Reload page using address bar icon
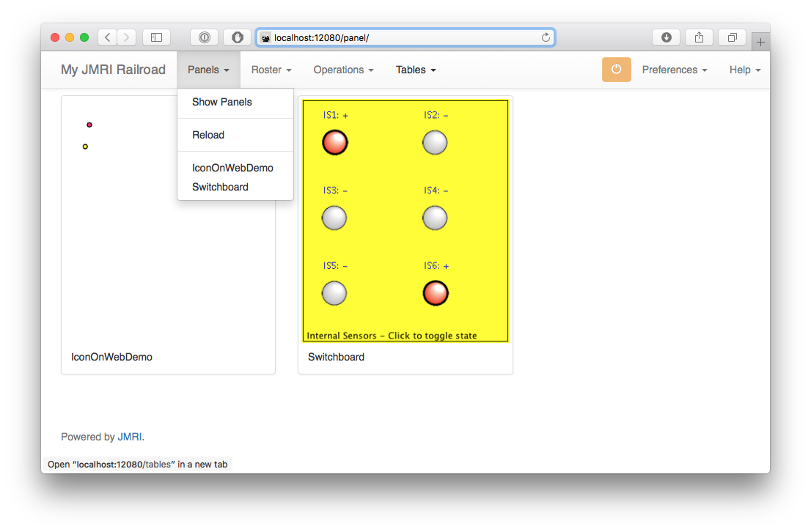811x532 pixels. coord(546,37)
